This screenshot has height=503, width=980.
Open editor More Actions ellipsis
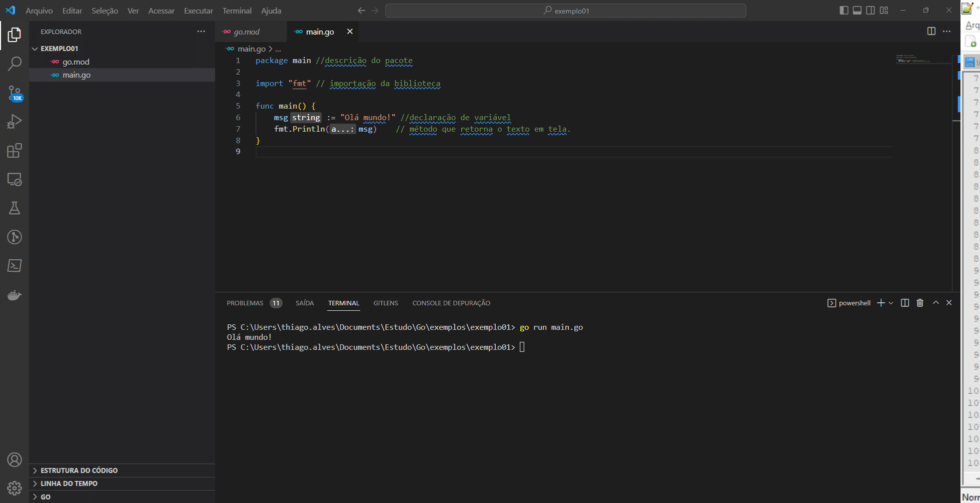click(x=946, y=31)
